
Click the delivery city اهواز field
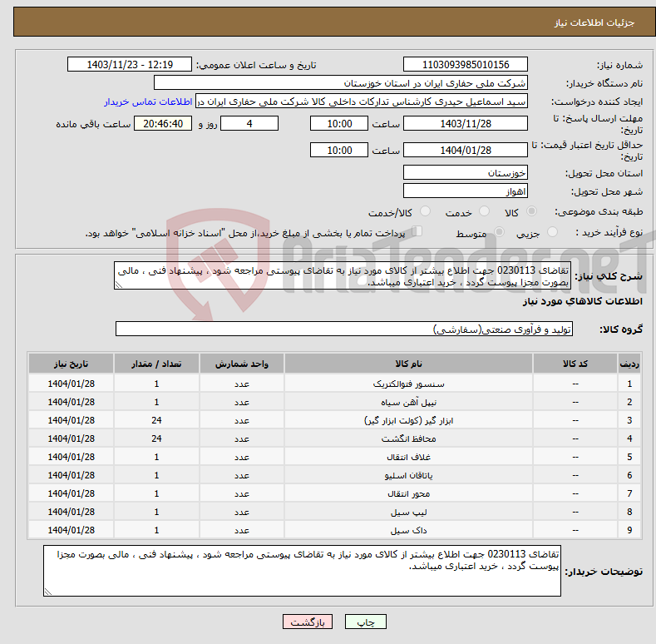(466, 191)
